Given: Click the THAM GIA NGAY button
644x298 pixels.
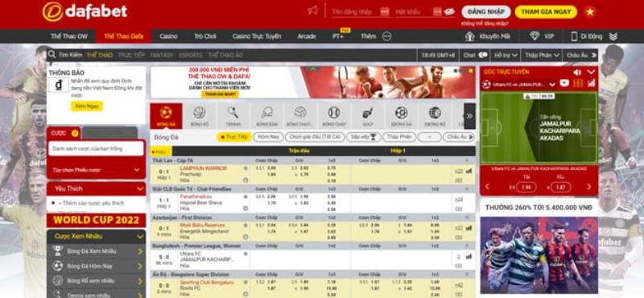Looking at the screenshot, I should (x=546, y=12).
